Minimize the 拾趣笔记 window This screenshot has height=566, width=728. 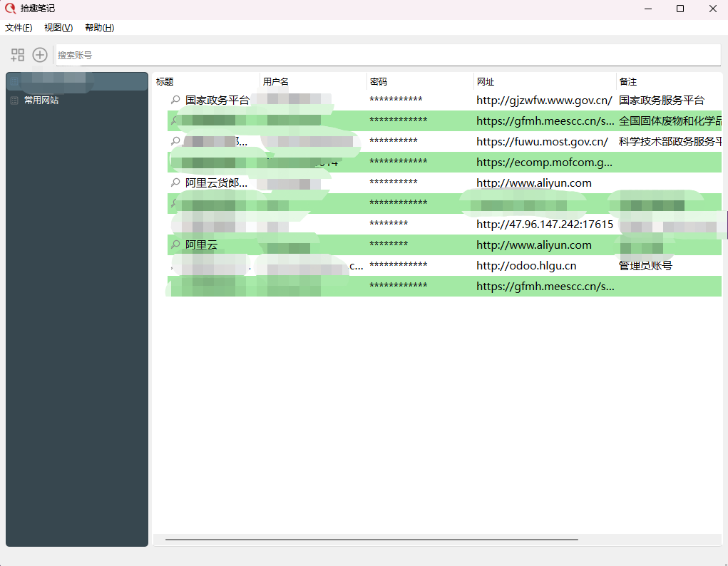(648, 9)
